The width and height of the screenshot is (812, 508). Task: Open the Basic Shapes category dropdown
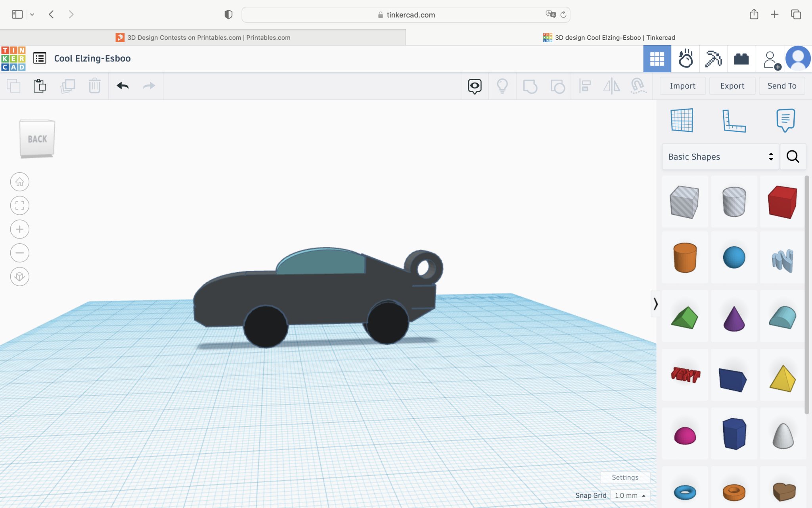pos(720,156)
